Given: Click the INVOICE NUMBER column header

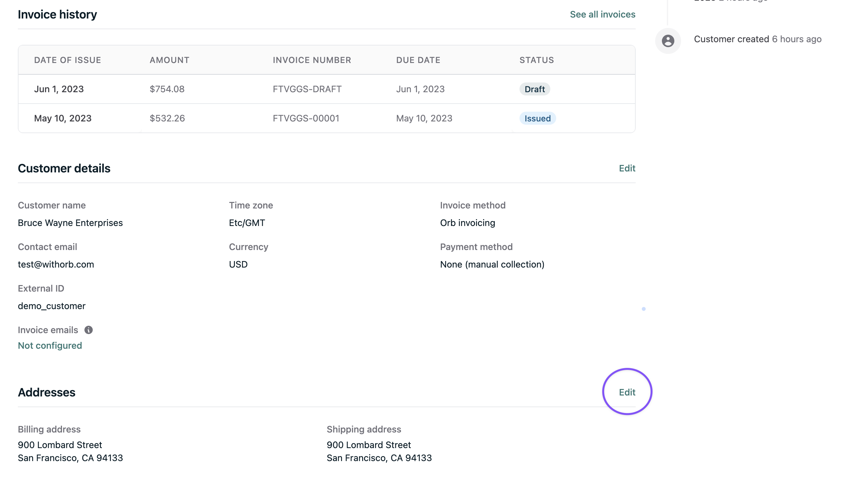Looking at the screenshot, I should (312, 60).
